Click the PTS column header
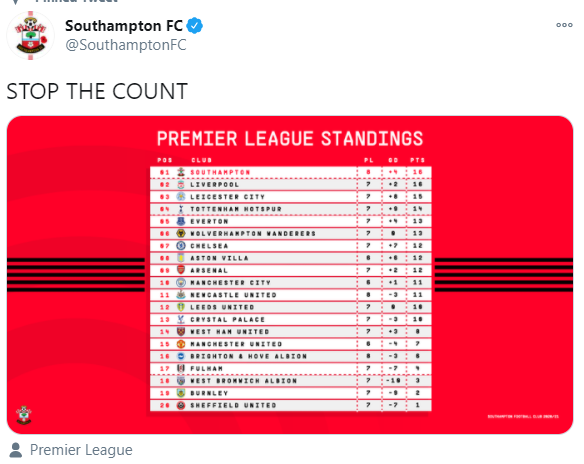The image size is (584, 464). click(418, 160)
